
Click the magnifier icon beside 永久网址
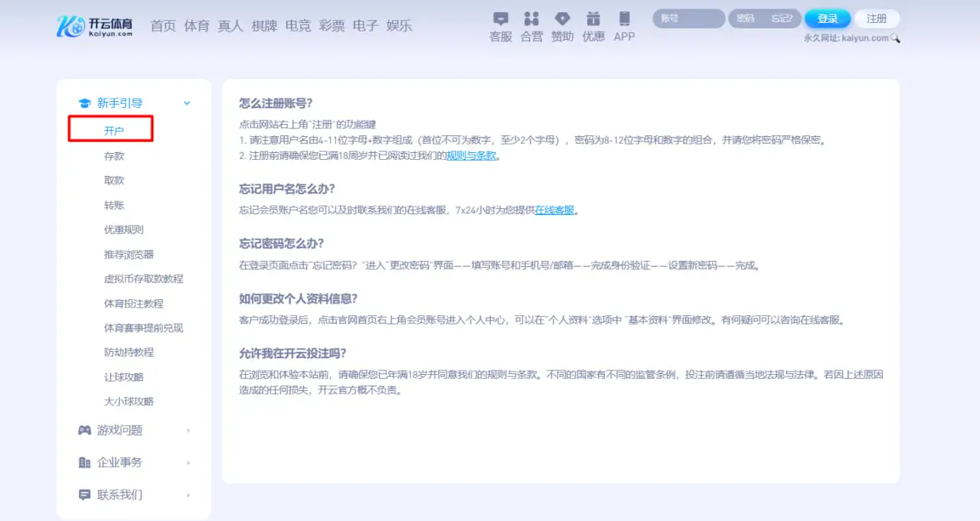point(895,37)
